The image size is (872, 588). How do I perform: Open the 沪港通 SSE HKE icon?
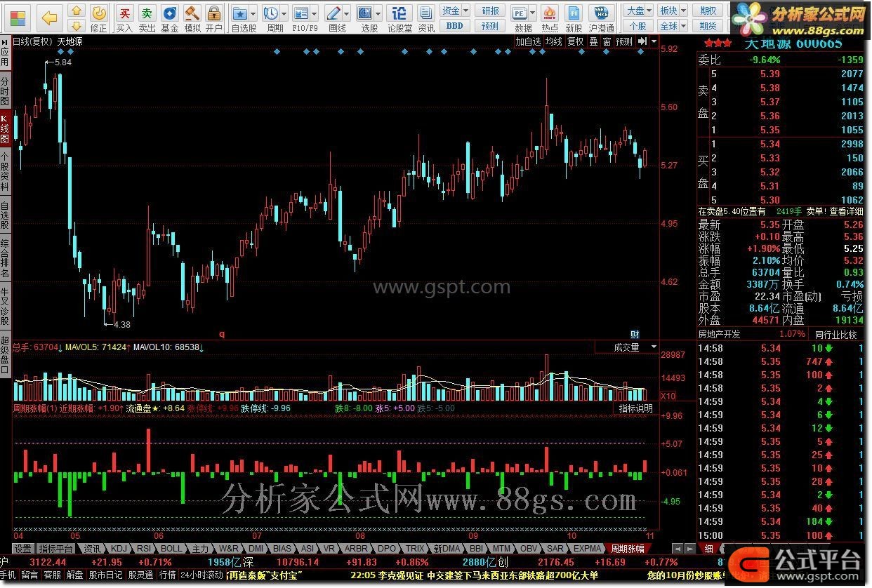(602, 18)
